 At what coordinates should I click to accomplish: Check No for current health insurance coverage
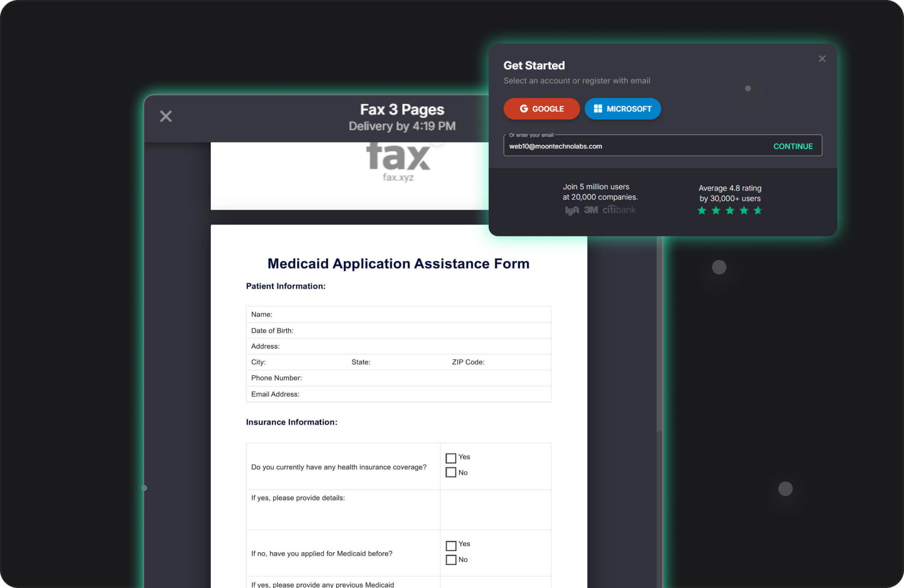(451, 472)
